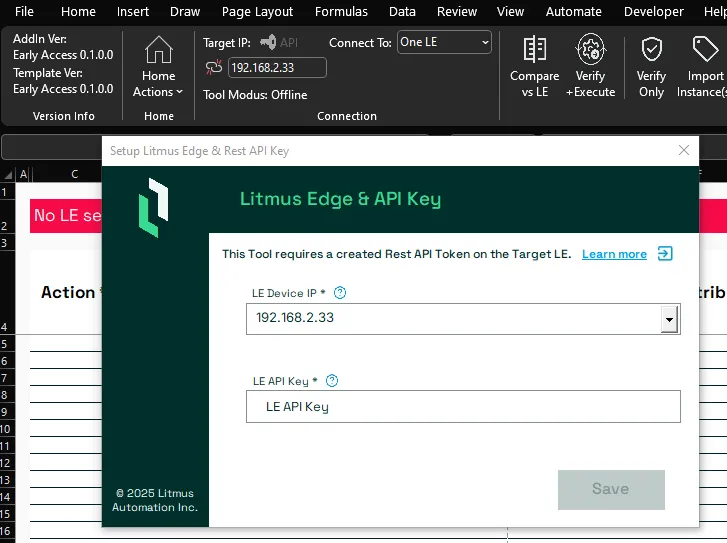This screenshot has width=727, height=543.
Task: Follow the Learn more link
Action: click(614, 254)
